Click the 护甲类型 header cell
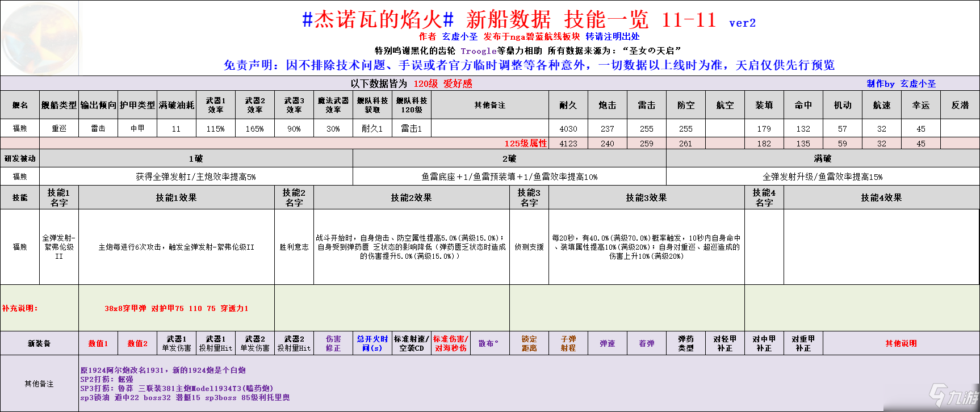The width and height of the screenshot is (980, 412). tap(137, 105)
